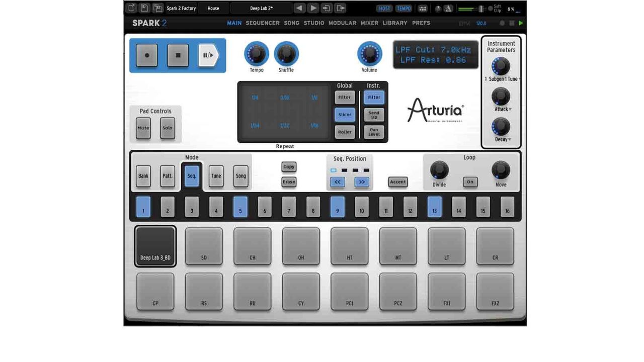Image resolution: width=644 pixels, height=362 pixels.
Task: Click the Loop Move knob
Action: click(x=501, y=170)
